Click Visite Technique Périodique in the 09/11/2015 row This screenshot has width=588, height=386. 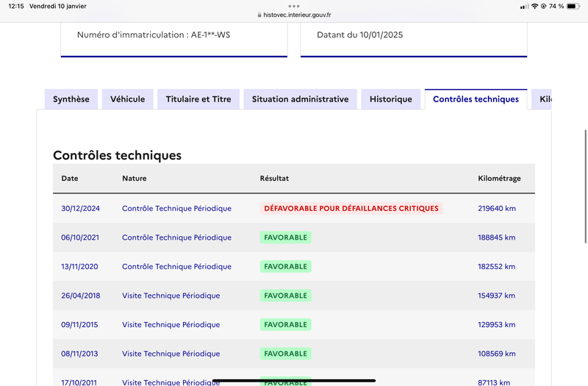tap(171, 324)
